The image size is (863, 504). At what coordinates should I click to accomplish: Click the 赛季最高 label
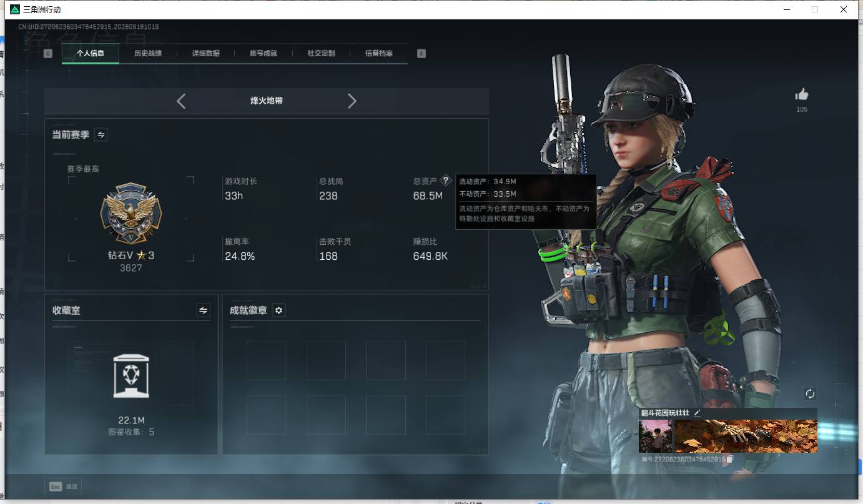coord(83,169)
